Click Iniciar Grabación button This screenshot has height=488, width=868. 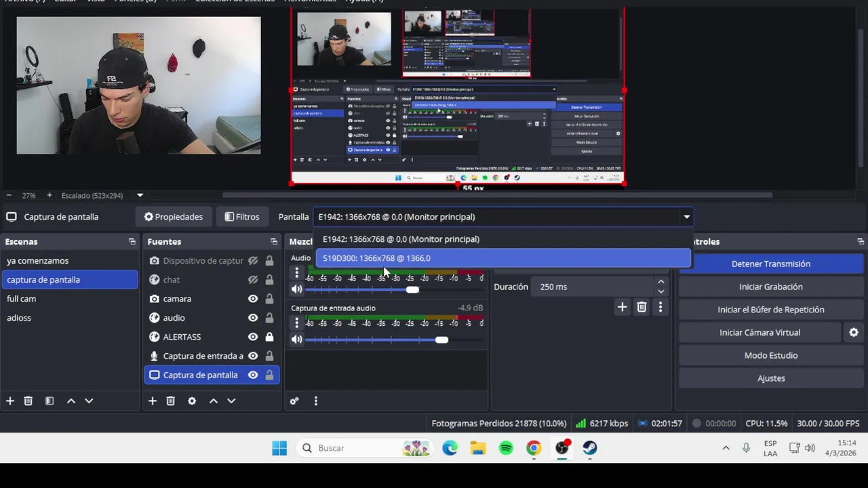tap(771, 287)
